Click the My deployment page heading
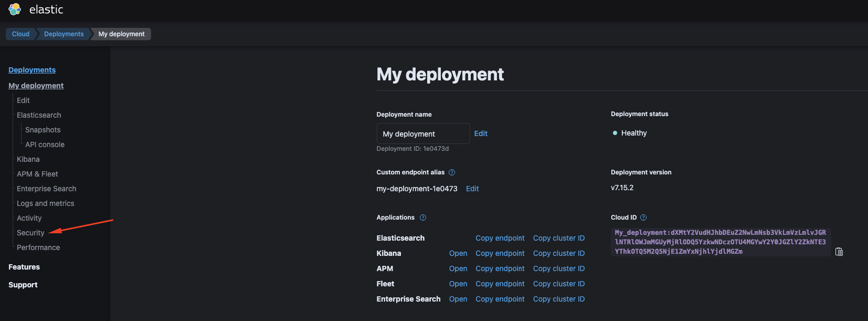Screen dimensions: 868x321 pos(440,75)
